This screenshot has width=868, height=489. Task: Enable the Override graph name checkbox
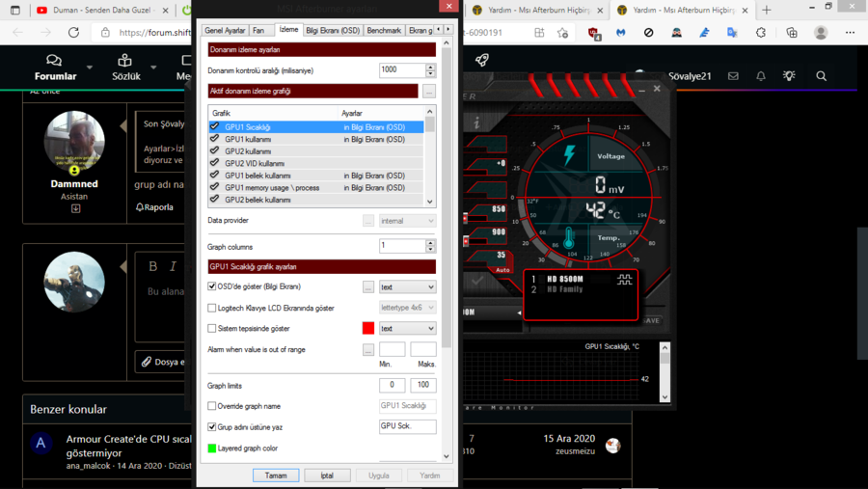coord(211,406)
